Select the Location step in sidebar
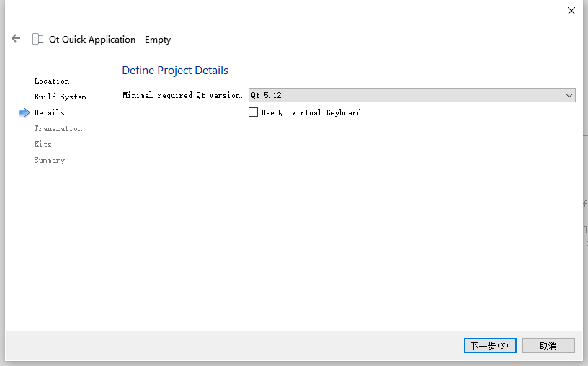588x366 pixels. coord(52,81)
